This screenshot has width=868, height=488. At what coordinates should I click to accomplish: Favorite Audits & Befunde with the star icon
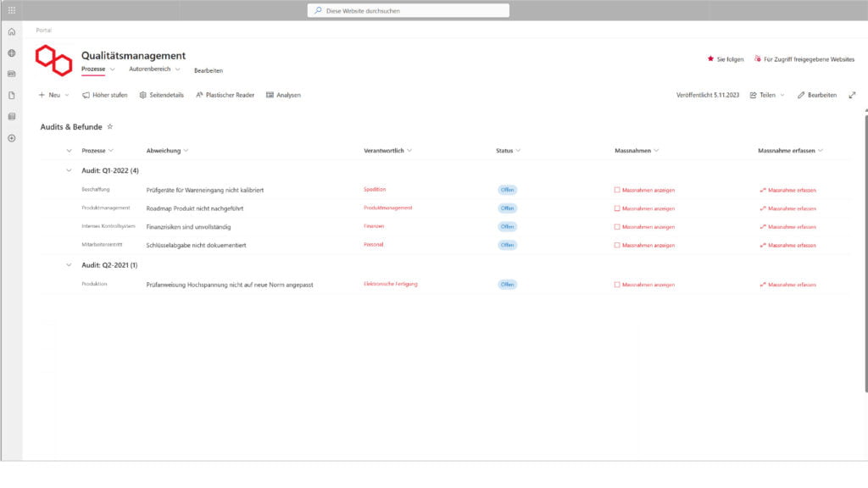point(109,127)
